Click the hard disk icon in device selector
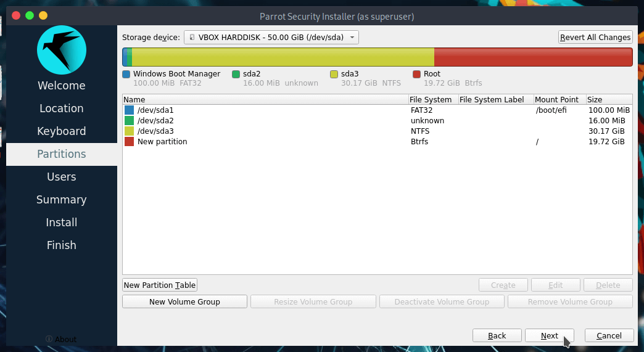 tap(192, 38)
